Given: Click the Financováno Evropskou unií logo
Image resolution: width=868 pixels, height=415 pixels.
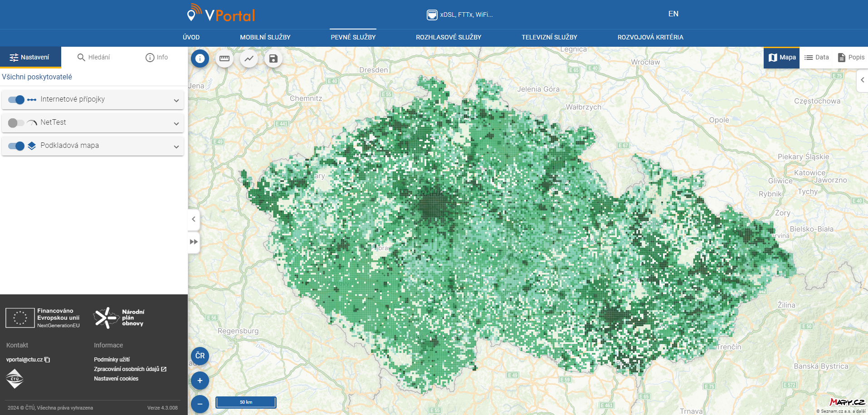Looking at the screenshot, I should click(43, 318).
